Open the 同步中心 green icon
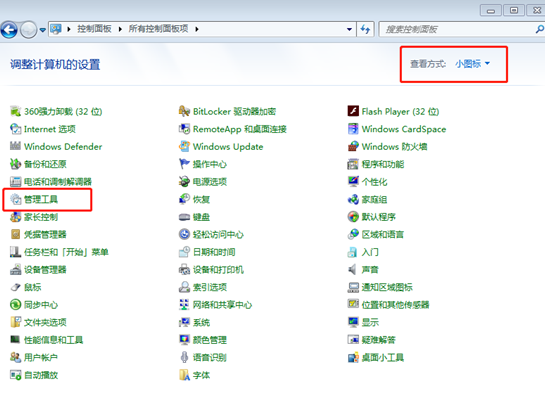Viewport: 545px width, 412px height. (15, 305)
